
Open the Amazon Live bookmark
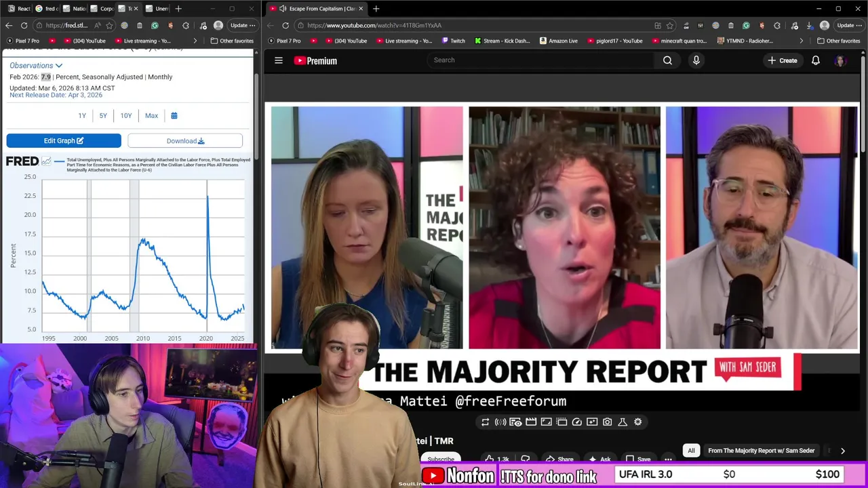[558, 41]
